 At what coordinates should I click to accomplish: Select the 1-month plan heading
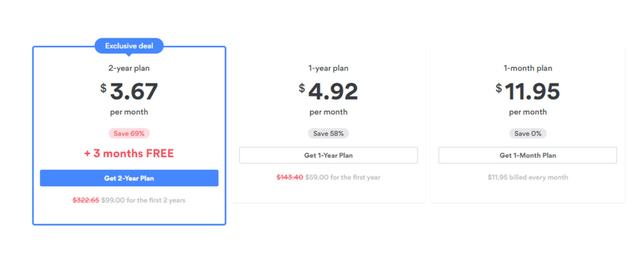[x=528, y=68]
